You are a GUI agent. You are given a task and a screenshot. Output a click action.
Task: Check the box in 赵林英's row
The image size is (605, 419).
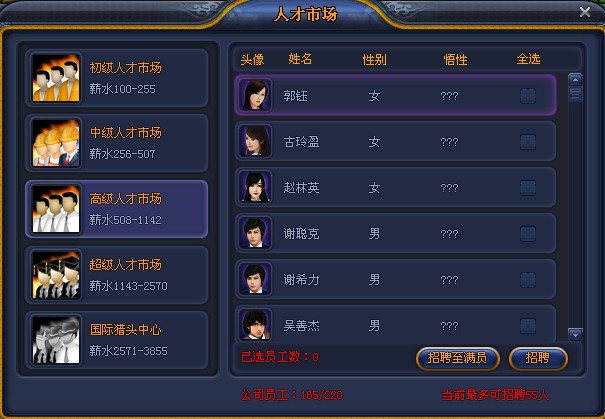pyautogui.click(x=527, y=188)
